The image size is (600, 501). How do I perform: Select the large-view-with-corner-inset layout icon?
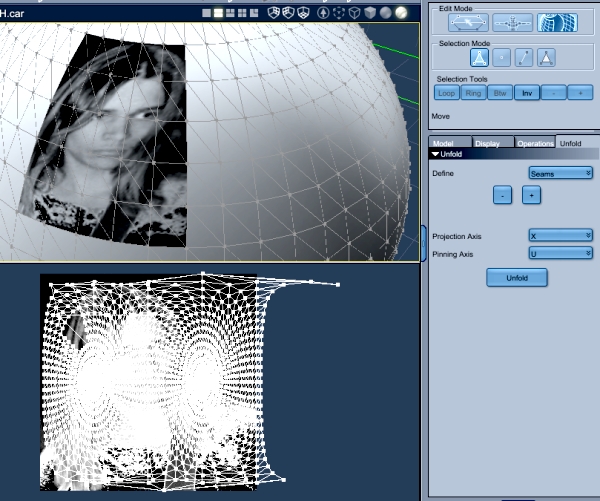coord(254,13)
